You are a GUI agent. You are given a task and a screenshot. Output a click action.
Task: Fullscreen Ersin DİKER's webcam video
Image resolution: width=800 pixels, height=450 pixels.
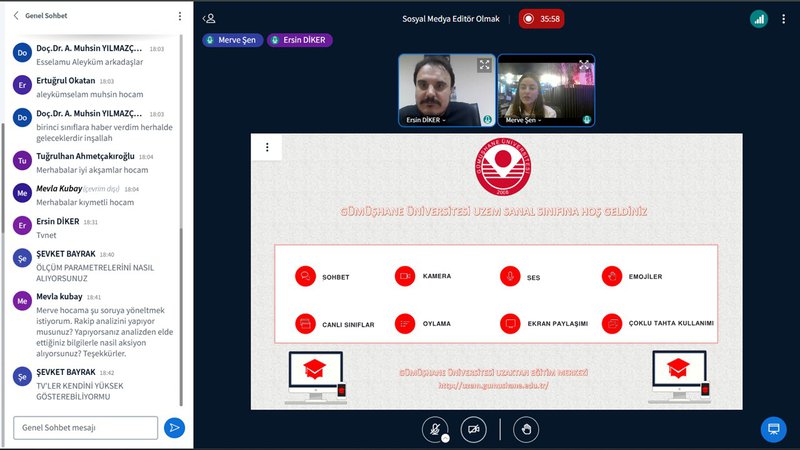click(x=484, y=65)
